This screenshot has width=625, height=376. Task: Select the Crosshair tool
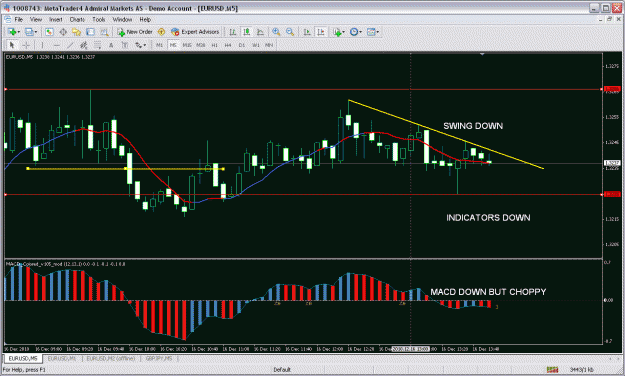point(26,45)
